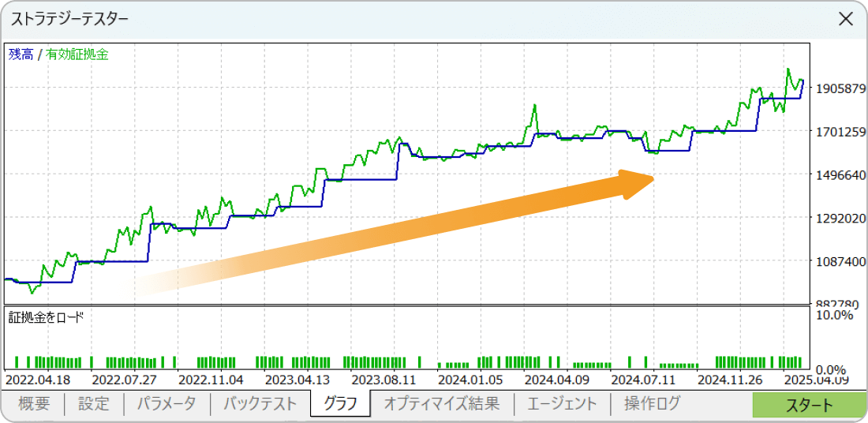Viewport: 868px width, 423px height.
Task: Show the オプティマイズ結果 tab
Action: pos(441,404)
